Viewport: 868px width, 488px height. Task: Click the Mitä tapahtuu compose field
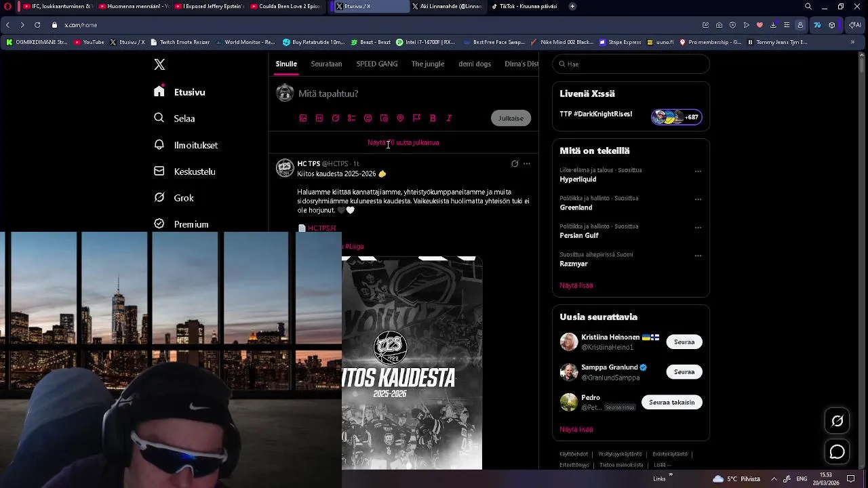pyautogui.click(x=328, y=94)
